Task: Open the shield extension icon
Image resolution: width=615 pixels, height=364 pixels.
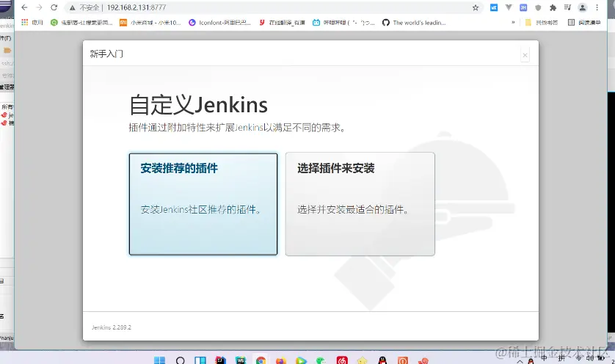Action: [538, 7]
